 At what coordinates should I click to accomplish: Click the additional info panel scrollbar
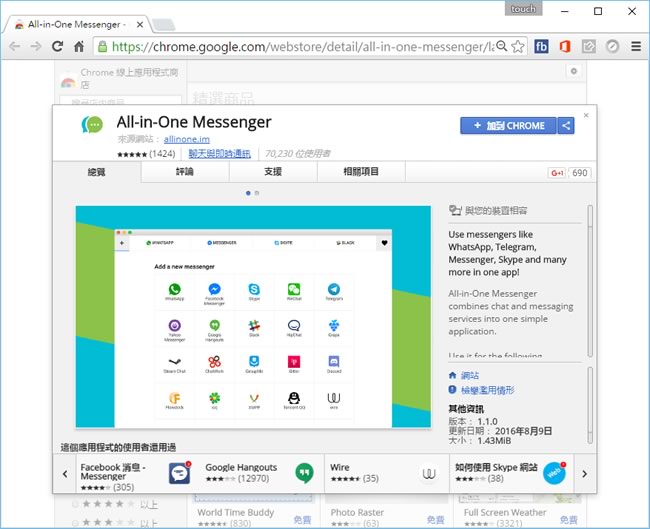[590, 405]
